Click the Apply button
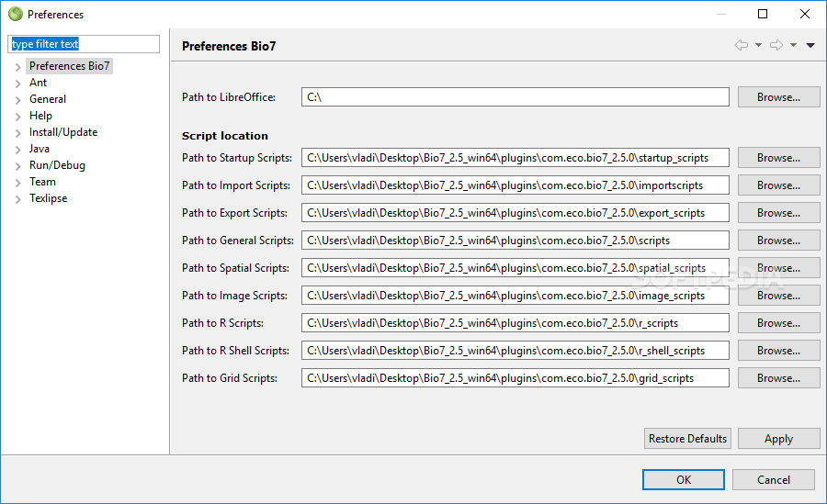The image size is (827, 504). [778, 438]
